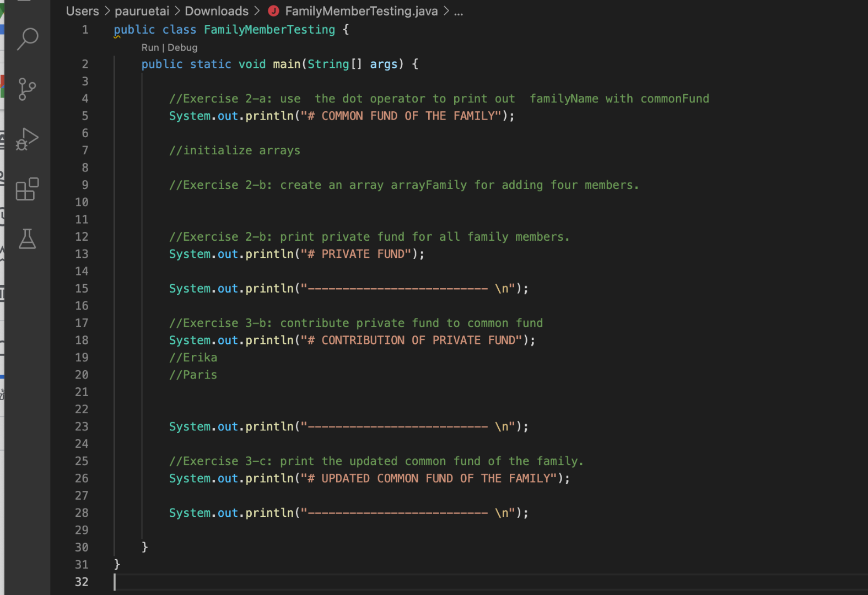The image size is (868, 595).
Task: Click line number 32 in the gutter
Action: 82,582
